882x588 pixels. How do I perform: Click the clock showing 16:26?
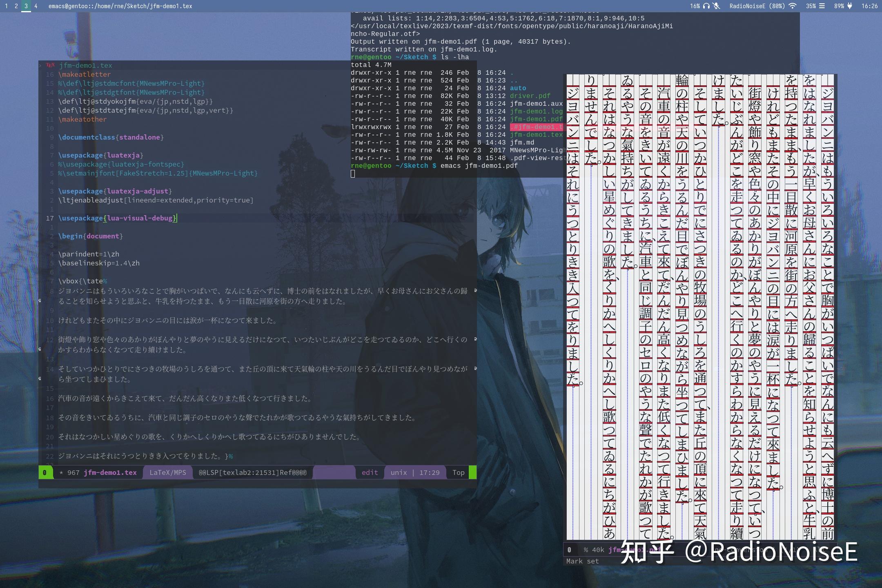pyautogui.click(x=869, y=6)
